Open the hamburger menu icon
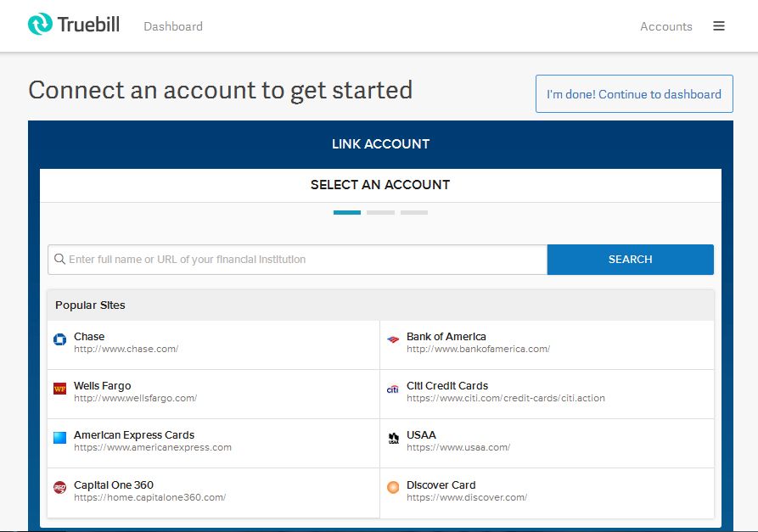Screen dimensions: 758x532 tap(719, 26)
